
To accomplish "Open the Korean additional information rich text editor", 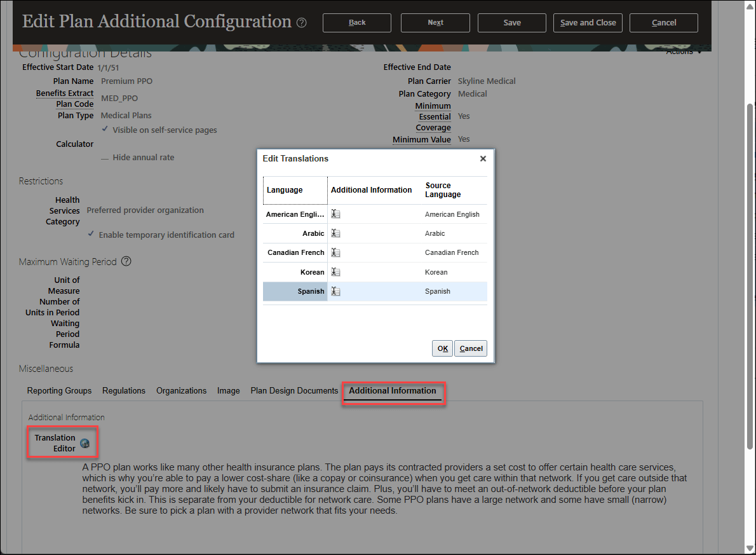I will 335,272.
